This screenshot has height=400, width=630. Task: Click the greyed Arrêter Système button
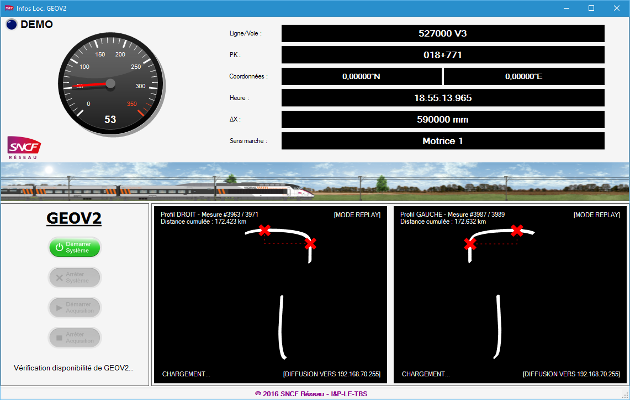76,277
